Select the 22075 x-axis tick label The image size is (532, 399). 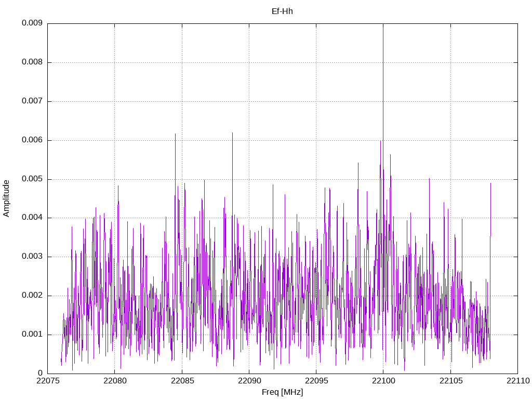coord(47,381)
